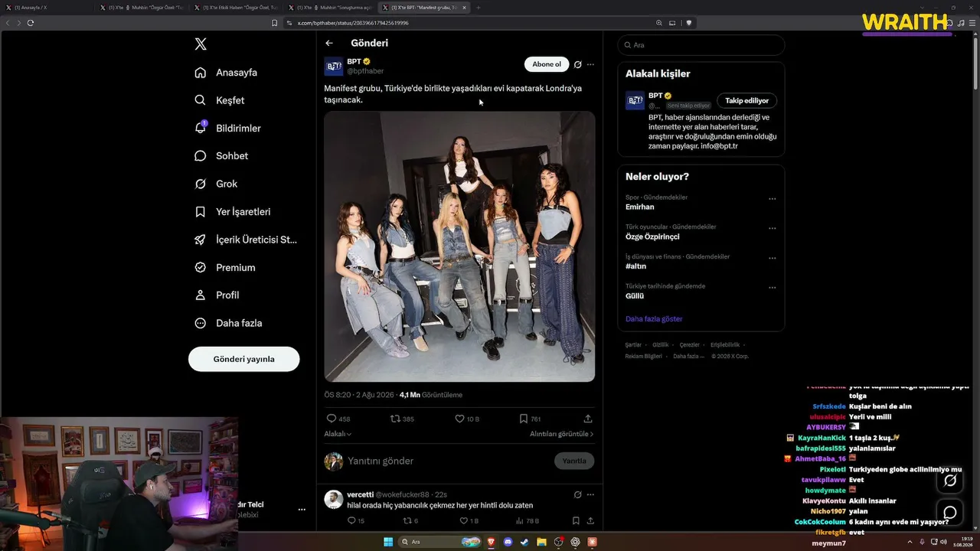Reload the page in the browser
The image size is (980, 551).
click(31, 23)
